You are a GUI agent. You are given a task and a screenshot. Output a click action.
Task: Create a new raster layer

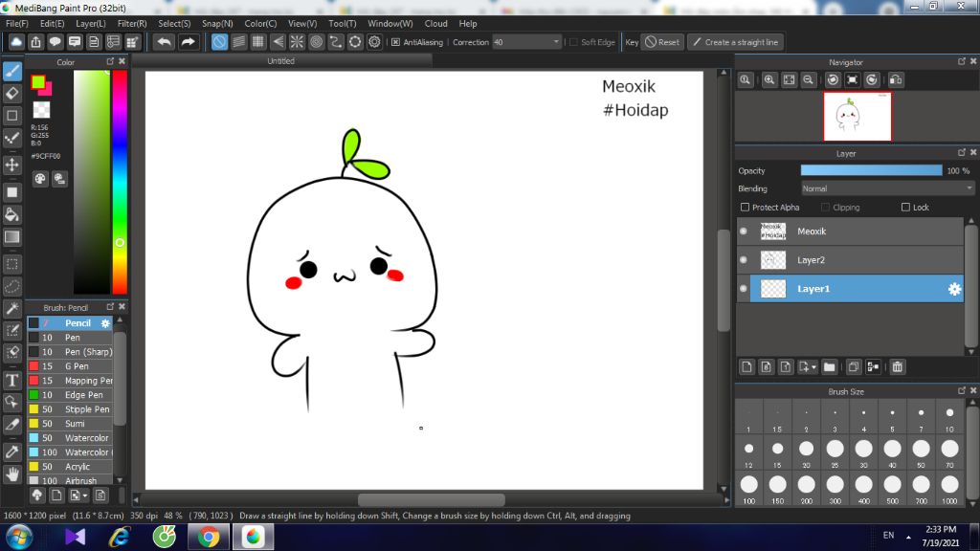click(746, 367)
